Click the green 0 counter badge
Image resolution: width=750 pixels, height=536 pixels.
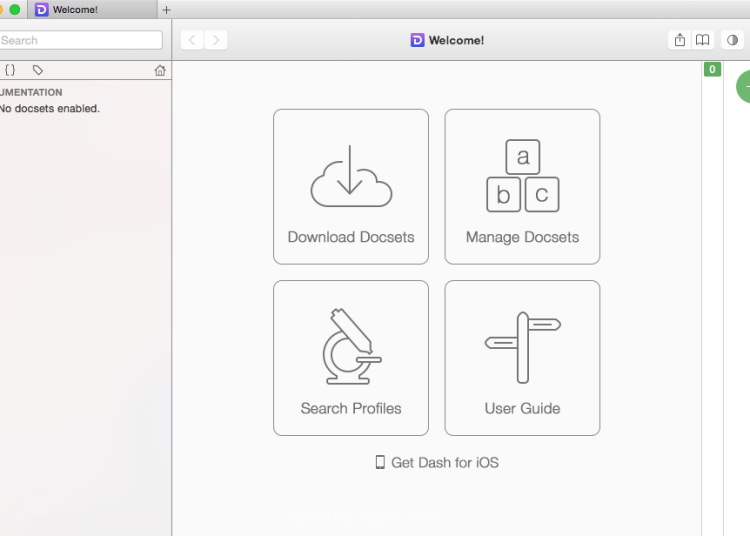tap(712, 69)
